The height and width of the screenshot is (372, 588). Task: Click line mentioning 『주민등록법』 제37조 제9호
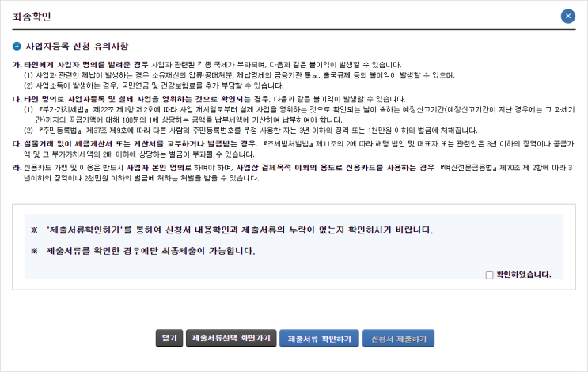point(251,131)
